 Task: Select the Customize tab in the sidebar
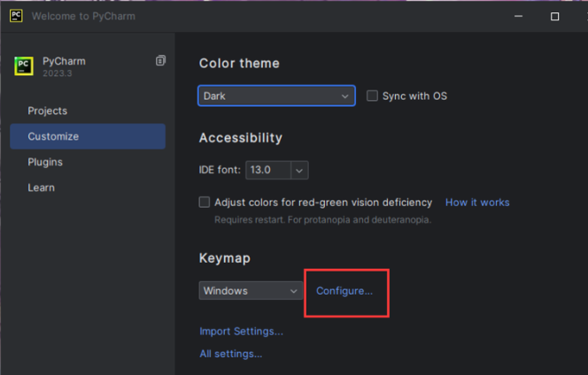[x=53, y=136]
